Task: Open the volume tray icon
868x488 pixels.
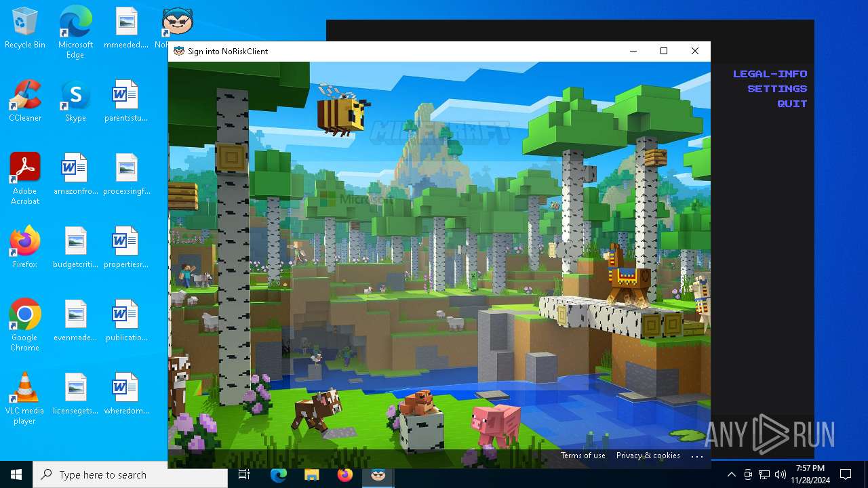Action: [781, 474]
